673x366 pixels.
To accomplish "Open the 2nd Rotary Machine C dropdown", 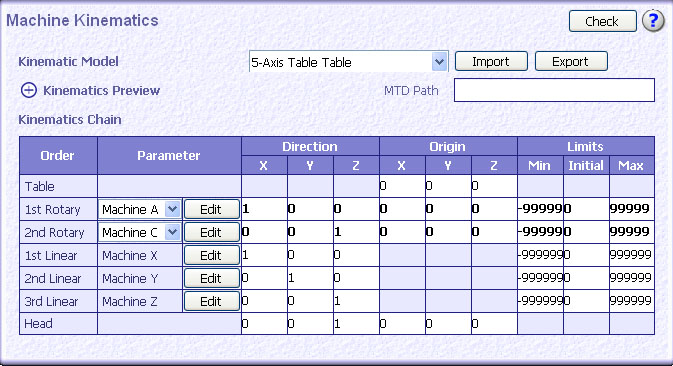I will [x=172, y=232].
